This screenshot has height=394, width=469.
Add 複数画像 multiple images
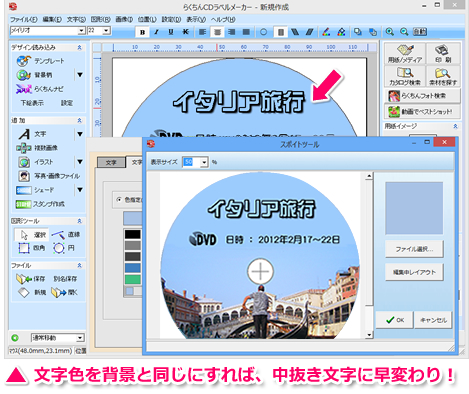click(37, 148)
